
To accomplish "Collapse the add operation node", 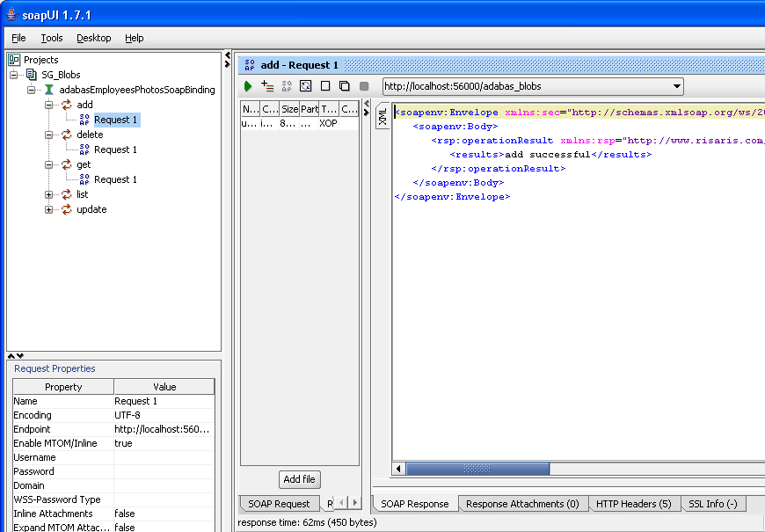I will 48,105.
